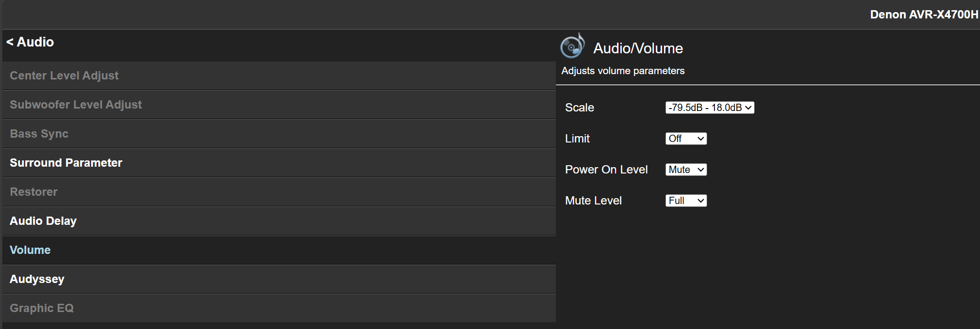980x329 pixels.
Task: Click the Audio/Volume disc icon
Action: point(572,47)
